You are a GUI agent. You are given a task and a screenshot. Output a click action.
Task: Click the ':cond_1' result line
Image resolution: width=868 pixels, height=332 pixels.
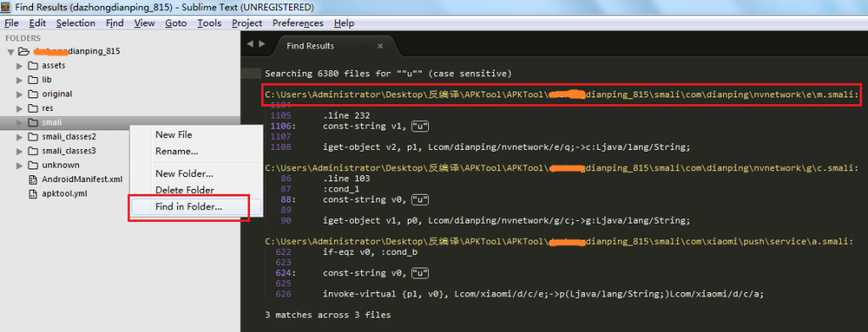coord(341,189)
